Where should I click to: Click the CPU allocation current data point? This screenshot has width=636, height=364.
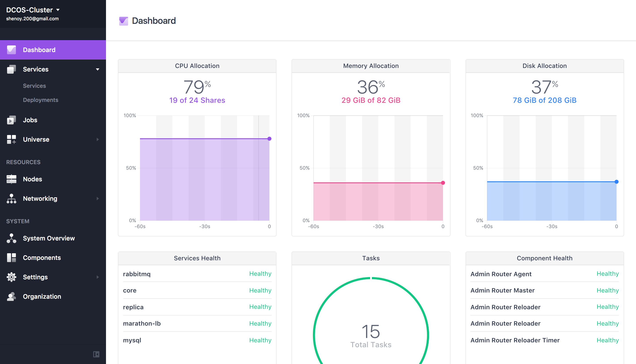pos(269,139)
